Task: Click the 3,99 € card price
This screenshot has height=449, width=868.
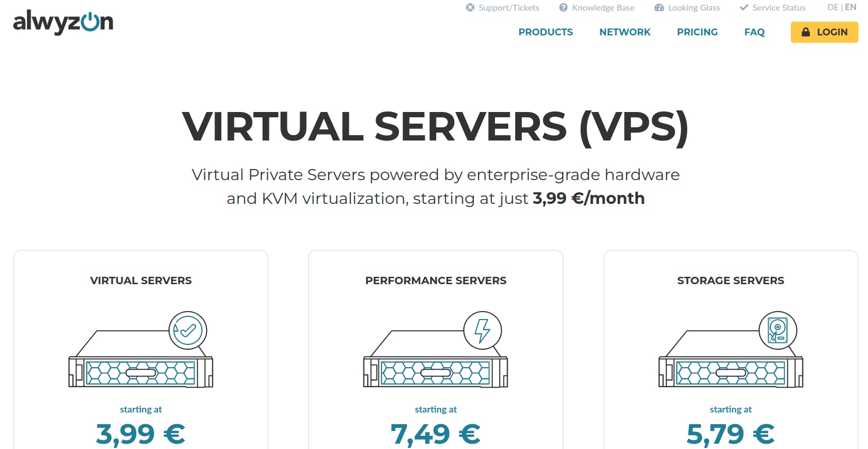Action: click(x=141, y=434)
